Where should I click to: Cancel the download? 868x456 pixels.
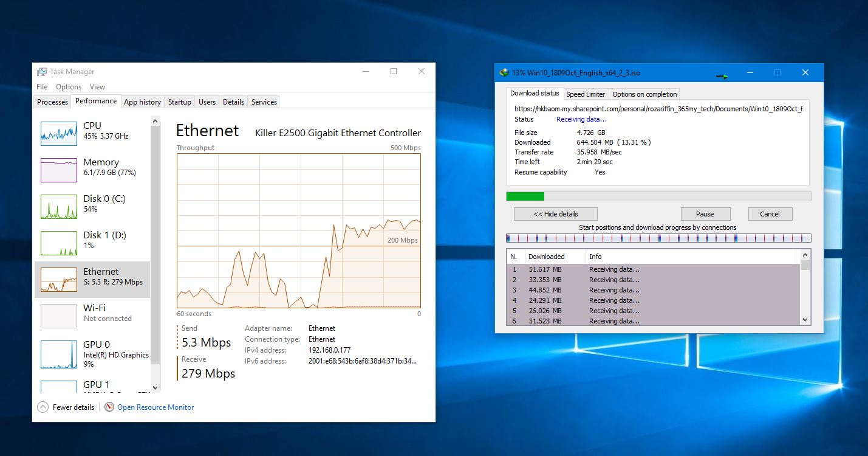770,214
